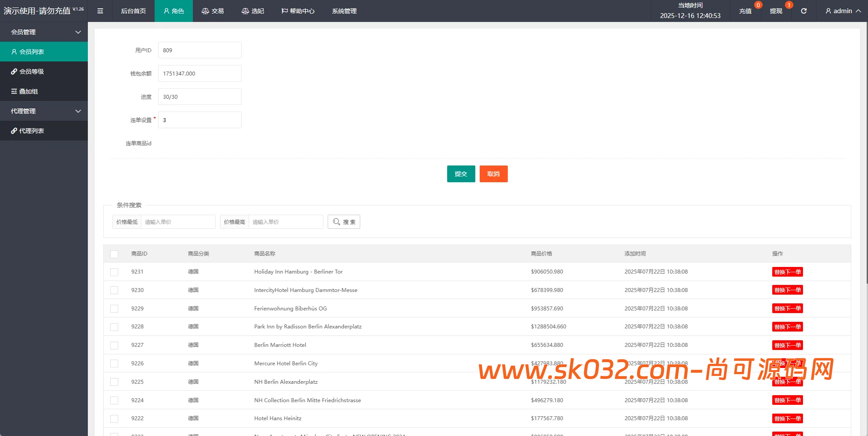Click the refresh icon in top bar

803,11
